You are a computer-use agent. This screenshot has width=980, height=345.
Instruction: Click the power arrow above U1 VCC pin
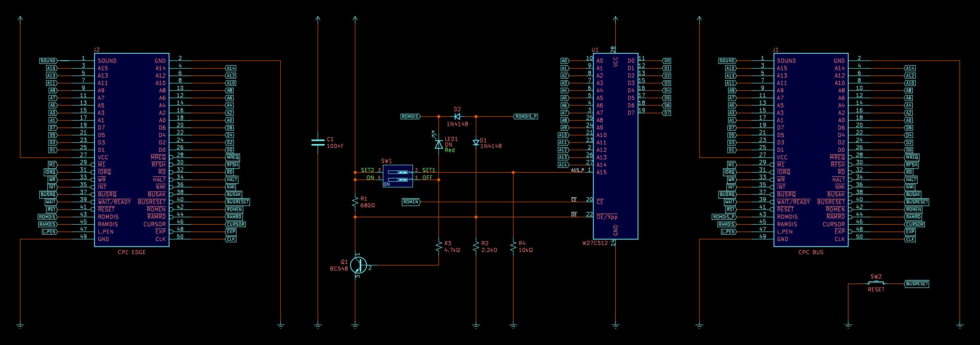[616, 19]
